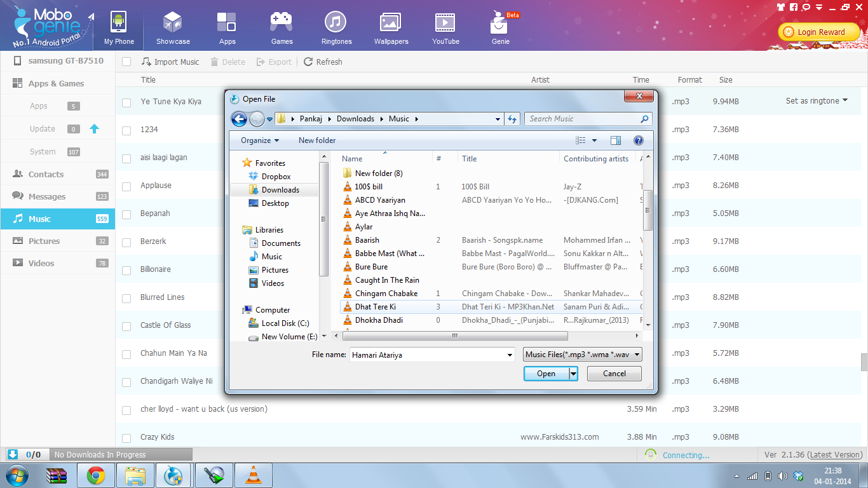
Task: Tick the Bepanah song checkbox
Action: tap(126, 214)
